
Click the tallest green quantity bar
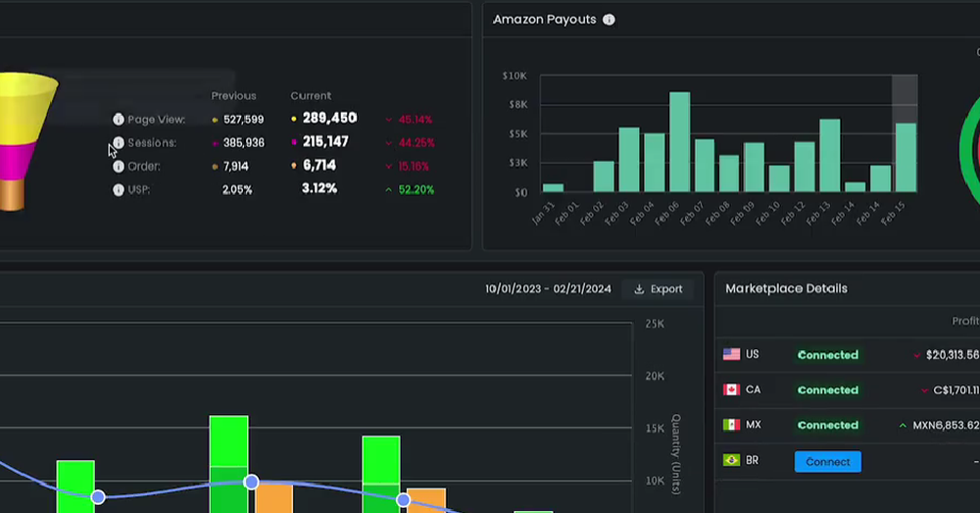point(228,464)
